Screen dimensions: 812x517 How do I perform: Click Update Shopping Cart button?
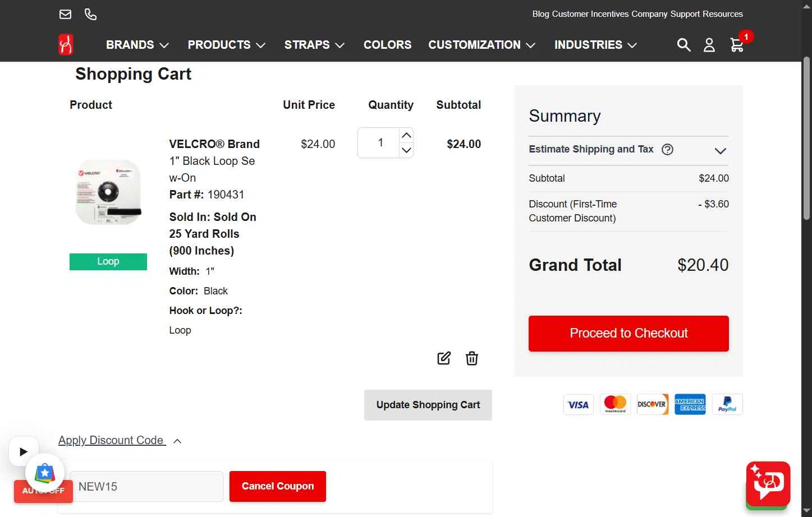pyautogui.click(x=428, y=405)
